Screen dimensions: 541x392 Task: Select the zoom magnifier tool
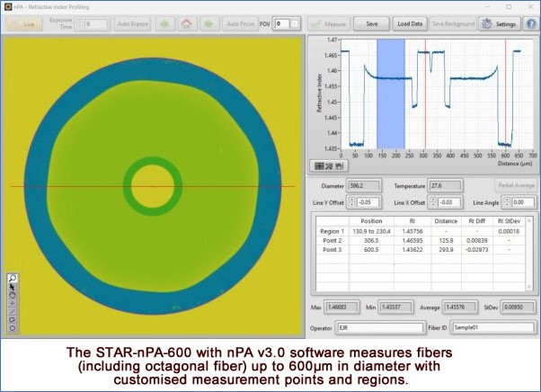point(13,278)
